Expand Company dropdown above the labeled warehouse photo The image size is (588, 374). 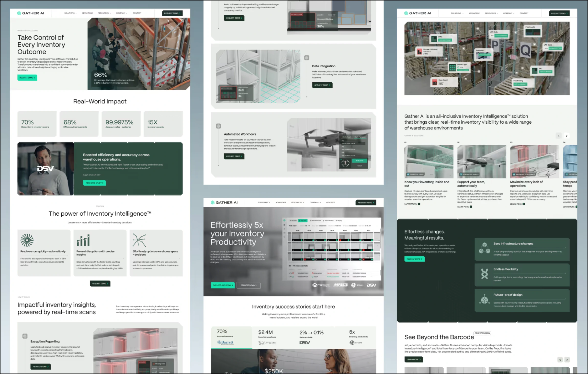click(x=509, y=13)
